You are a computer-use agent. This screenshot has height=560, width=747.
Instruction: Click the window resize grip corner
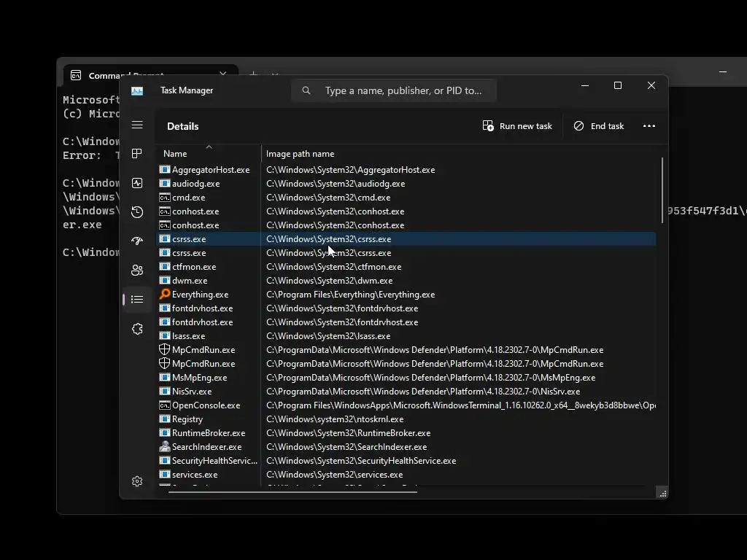click(662, 494)
